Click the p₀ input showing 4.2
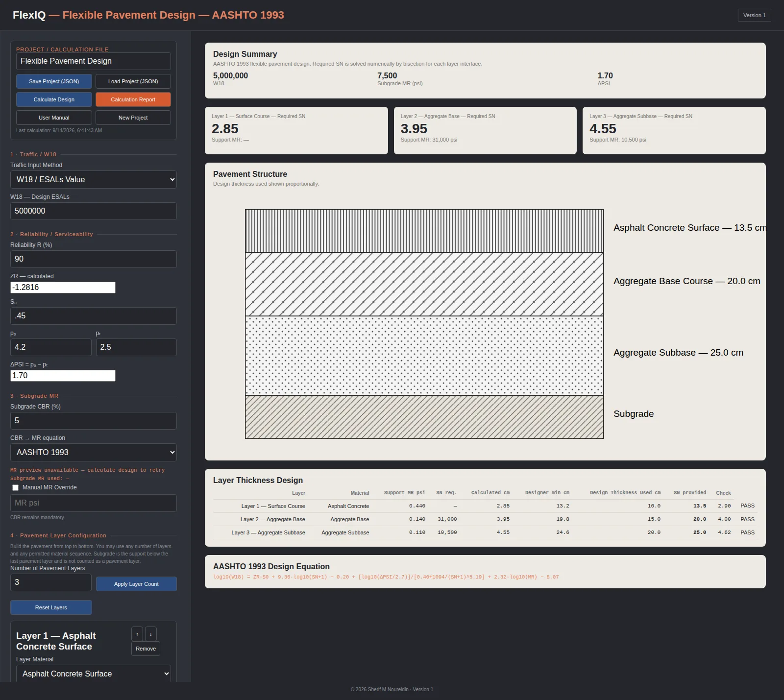784x700 pixels. (51, 347)
